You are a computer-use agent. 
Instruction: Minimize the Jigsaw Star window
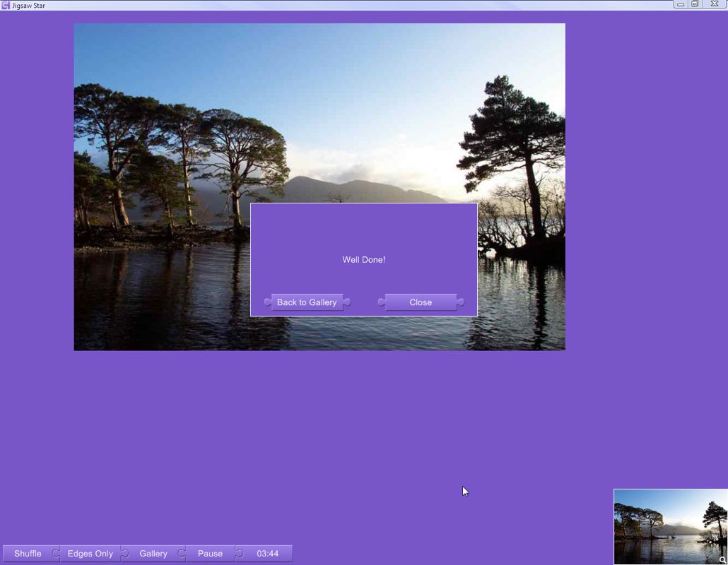(x=680, y=4)
